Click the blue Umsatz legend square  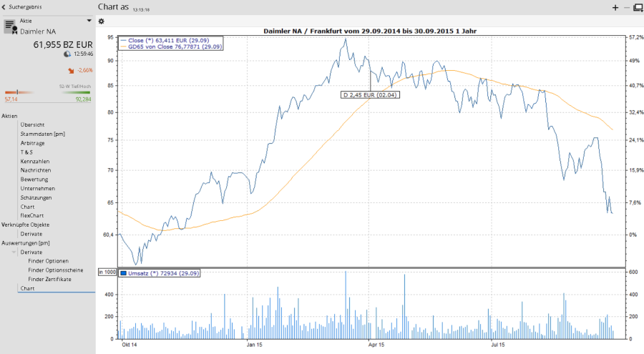[124, 273]
